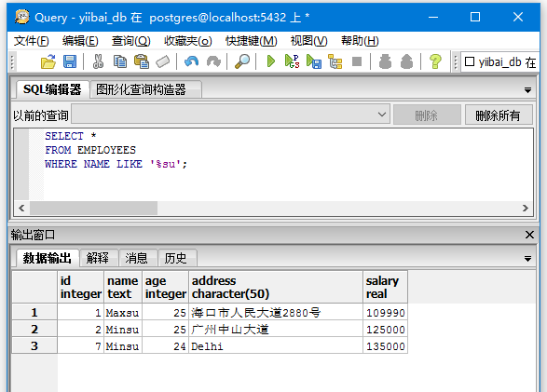This screenshot has width=547, height=392.
Task: Click the yellow help question mark
Action: click(x=435, y=61)
